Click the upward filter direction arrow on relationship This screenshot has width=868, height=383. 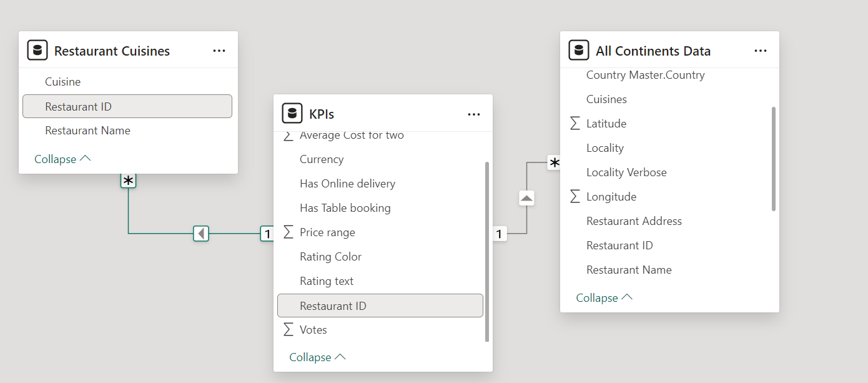[526, 198]
